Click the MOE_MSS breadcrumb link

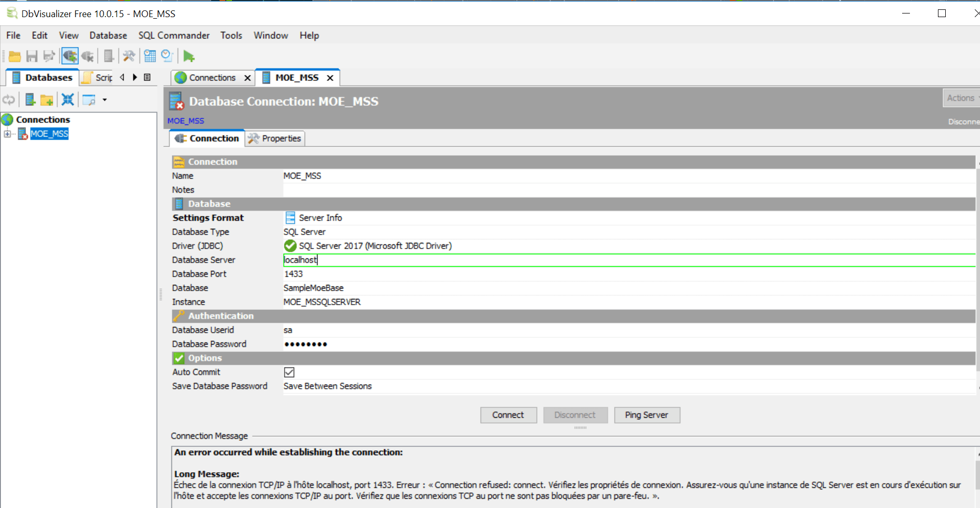(185, 120)
